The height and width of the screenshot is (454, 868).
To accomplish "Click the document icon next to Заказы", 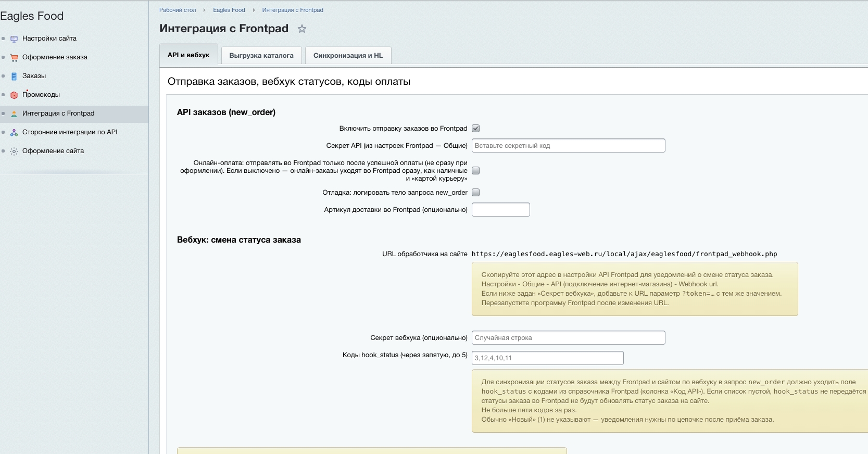I will coord(14,76).
